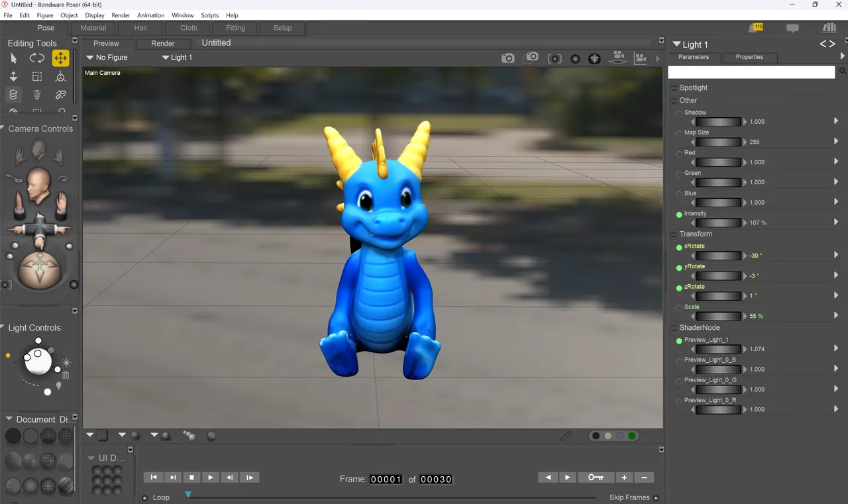Click the Light Properties bulb icon
Image resolution: width=848 pixels, height=504 pixels.
coord(58,385)
